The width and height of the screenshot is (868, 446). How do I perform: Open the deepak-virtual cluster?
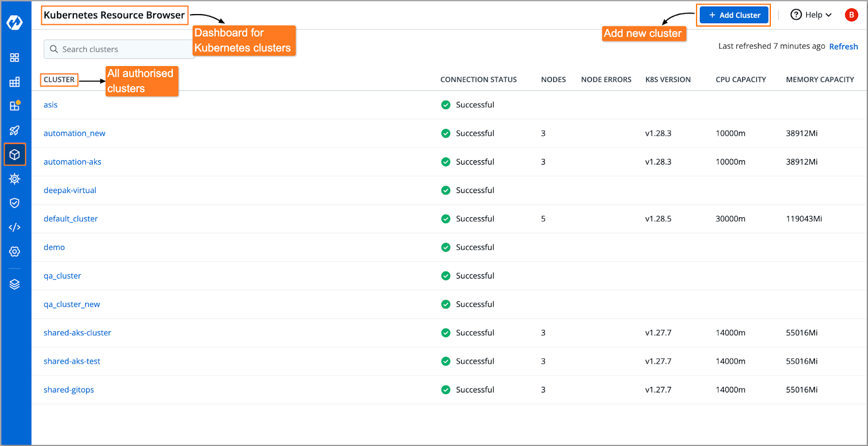tap(70, 190)
